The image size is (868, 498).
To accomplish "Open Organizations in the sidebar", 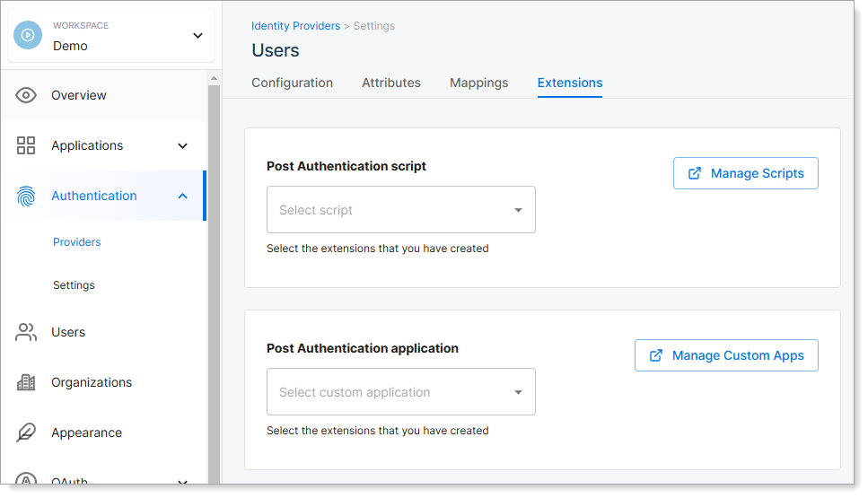I will pos(92,382).
